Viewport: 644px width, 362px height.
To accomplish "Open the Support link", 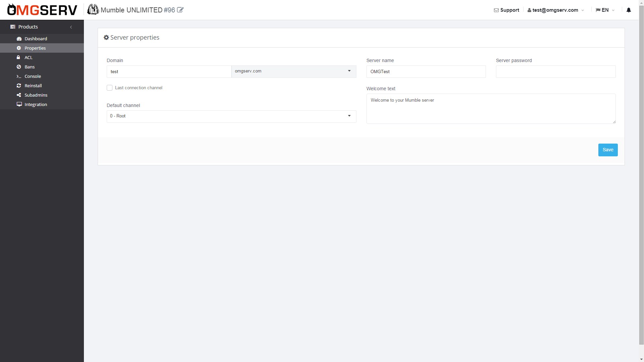I will tap(506, 10).
